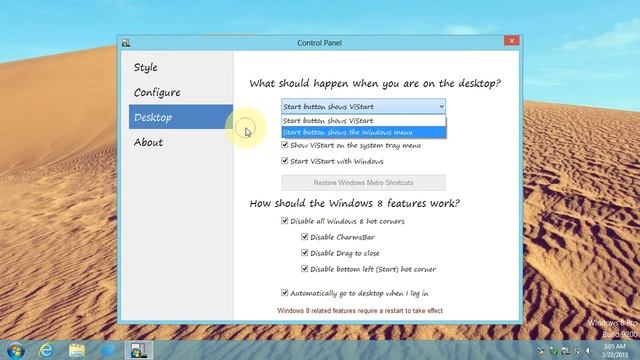Click the blue app icon beside File Explorer
Viewport: 640px width, 360px height.
pyautogui.click(x=108, y=351)
